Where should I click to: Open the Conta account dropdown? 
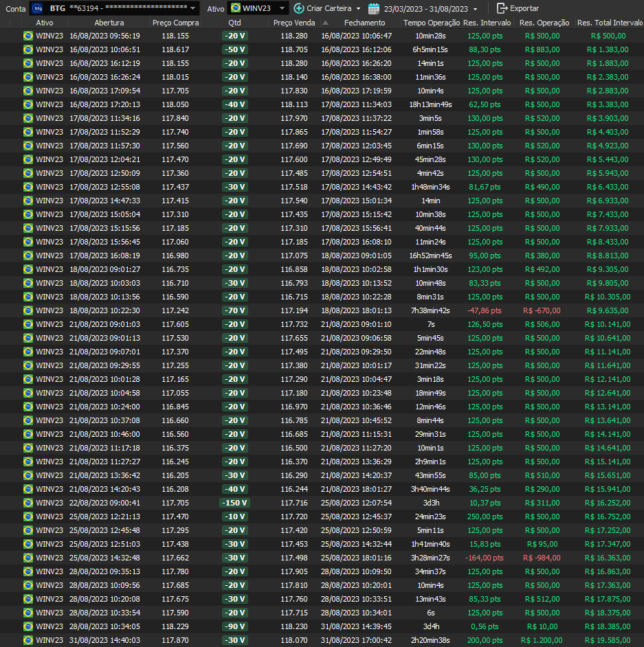(x=194, y=9)
